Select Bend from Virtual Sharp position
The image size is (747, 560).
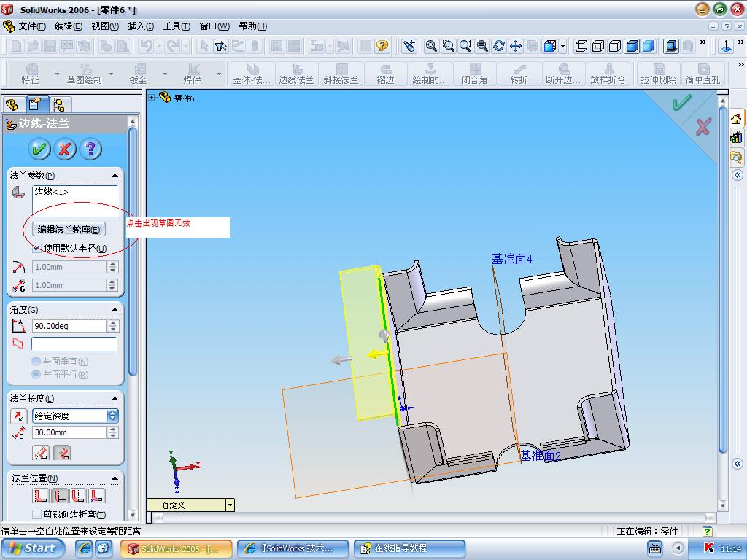[x=97, y=496]
